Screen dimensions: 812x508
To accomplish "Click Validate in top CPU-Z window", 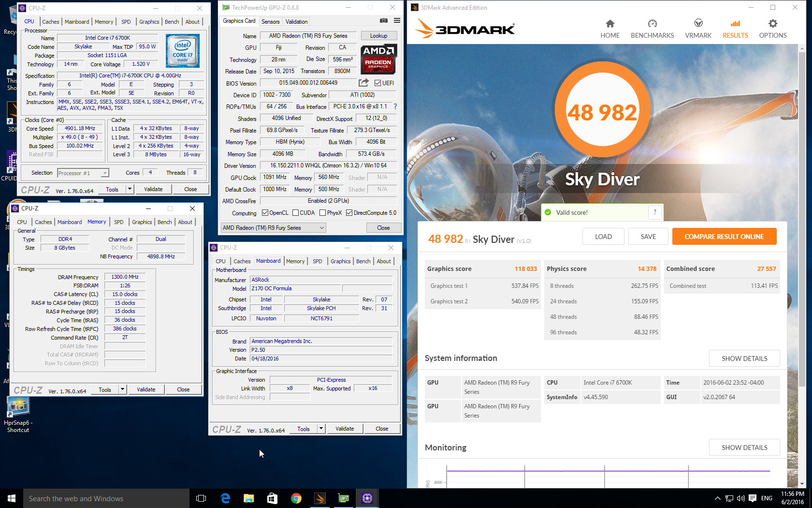I will [x=153, y=189].
